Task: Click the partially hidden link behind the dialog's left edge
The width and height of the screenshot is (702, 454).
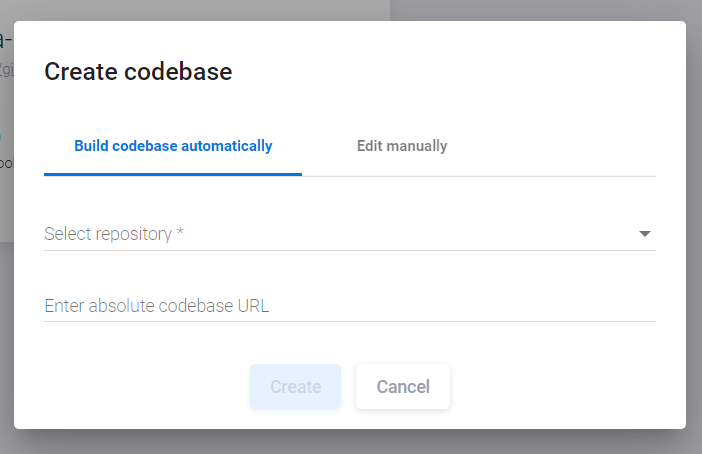Action: 7,70
